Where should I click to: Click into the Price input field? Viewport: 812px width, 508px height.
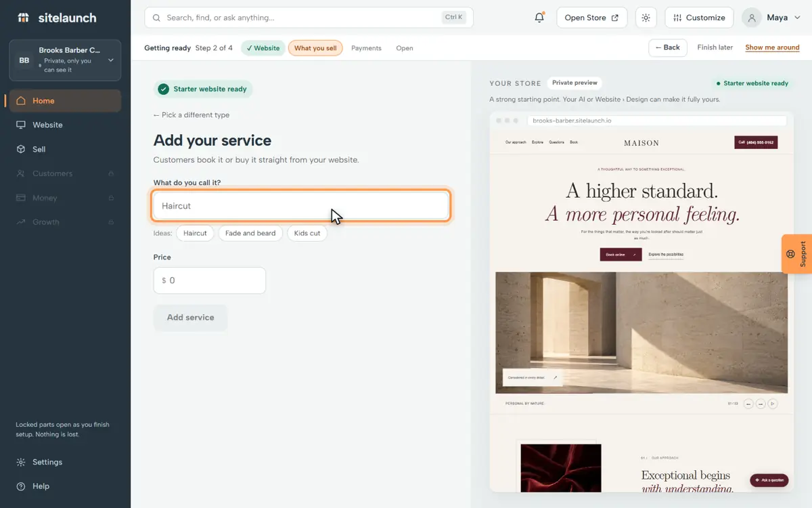210,280
